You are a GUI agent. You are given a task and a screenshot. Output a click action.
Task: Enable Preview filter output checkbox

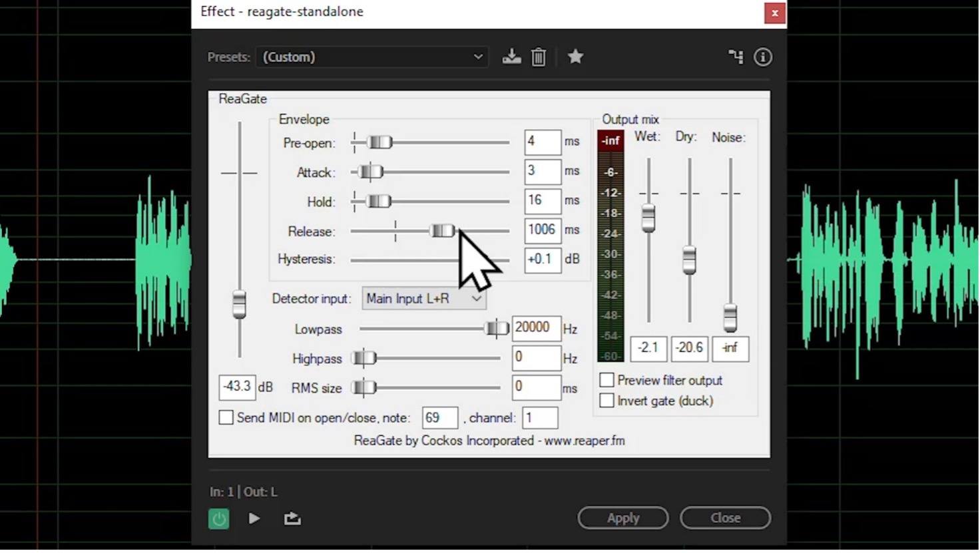[x=607, y=380]
